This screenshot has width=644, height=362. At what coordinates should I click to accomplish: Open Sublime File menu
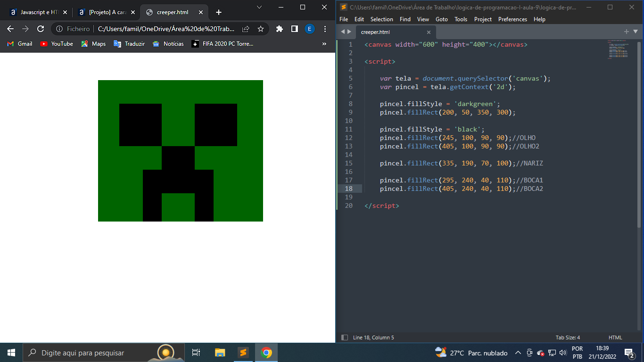(344, 19)
